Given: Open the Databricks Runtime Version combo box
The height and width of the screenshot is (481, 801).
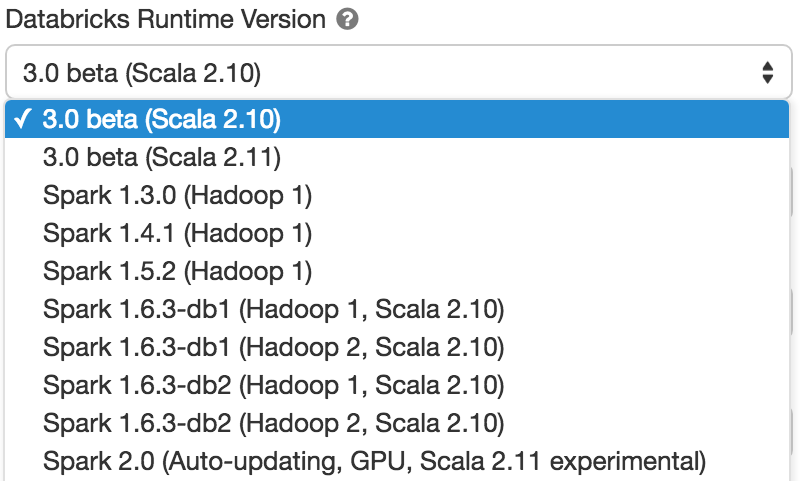Looking at the screenshot, I should coord(397,72).
